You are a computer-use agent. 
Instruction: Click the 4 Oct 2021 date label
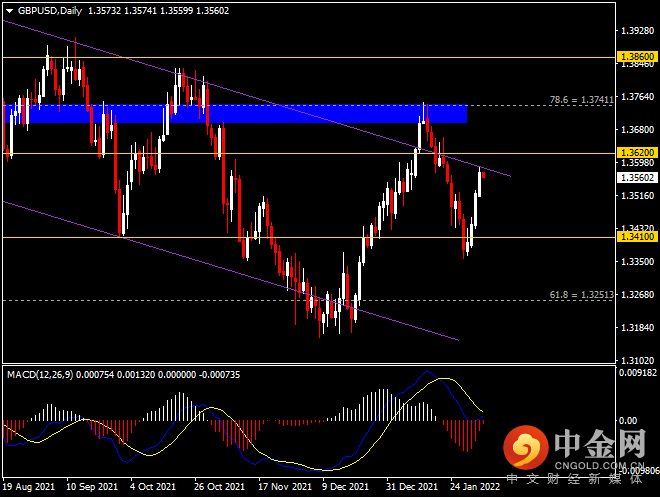[x=153, y=487]
